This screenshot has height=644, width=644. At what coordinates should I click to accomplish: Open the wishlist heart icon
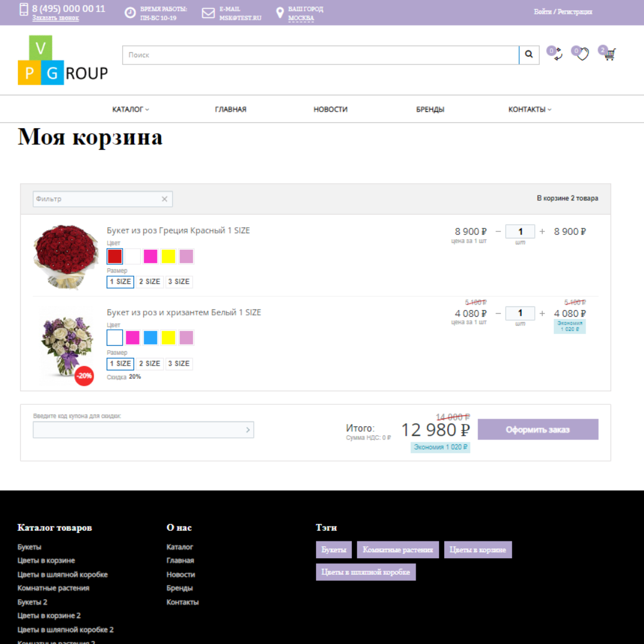click(582, 54)
